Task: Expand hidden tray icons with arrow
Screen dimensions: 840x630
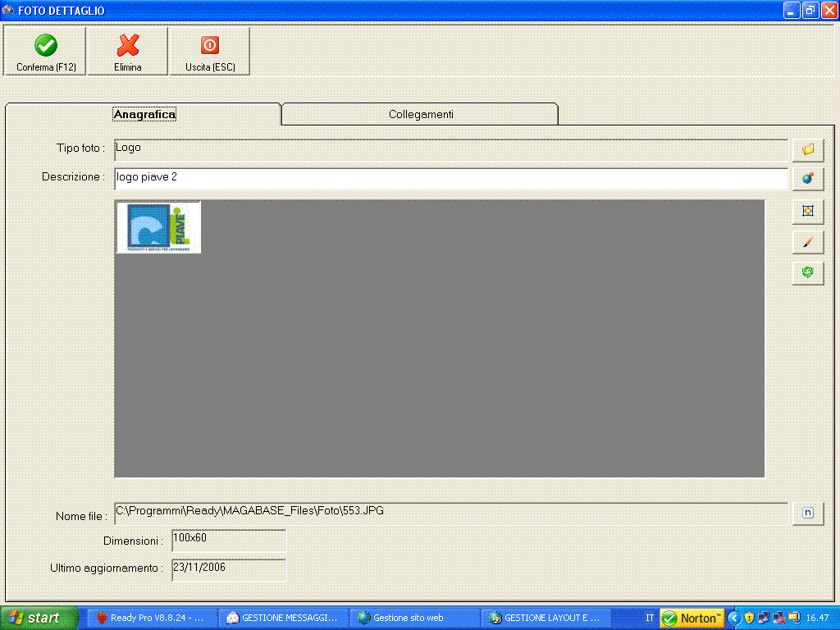Action: [x=734, y=619]
